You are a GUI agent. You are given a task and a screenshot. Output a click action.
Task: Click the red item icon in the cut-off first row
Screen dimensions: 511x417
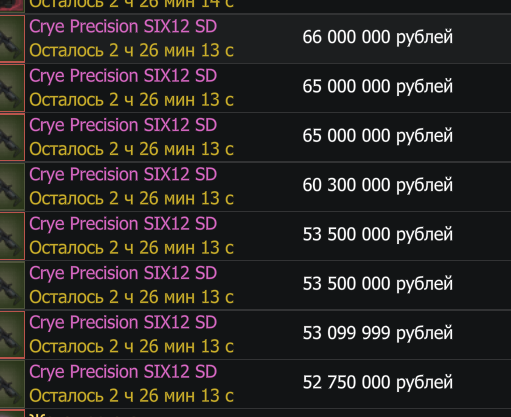pos(12,6)
